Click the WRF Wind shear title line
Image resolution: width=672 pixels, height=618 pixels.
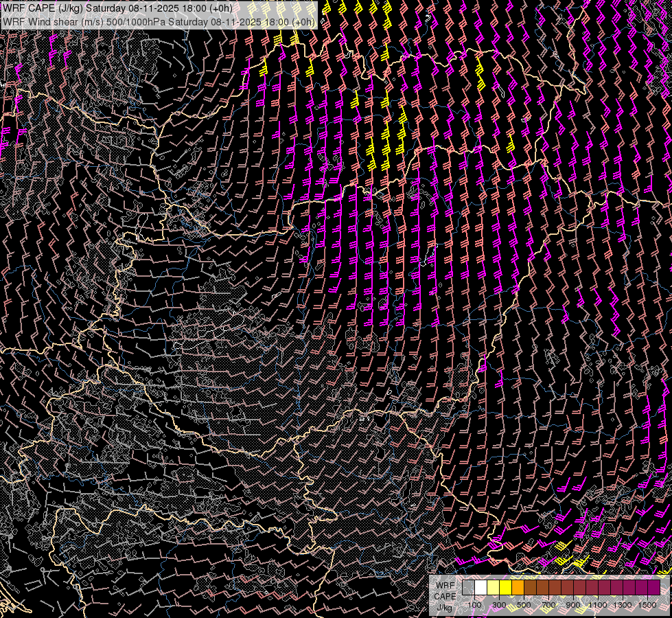pos(159,21)
